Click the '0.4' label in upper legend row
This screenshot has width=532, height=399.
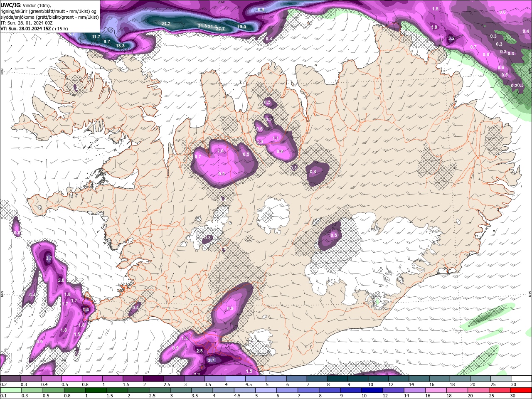click(44, 384)
